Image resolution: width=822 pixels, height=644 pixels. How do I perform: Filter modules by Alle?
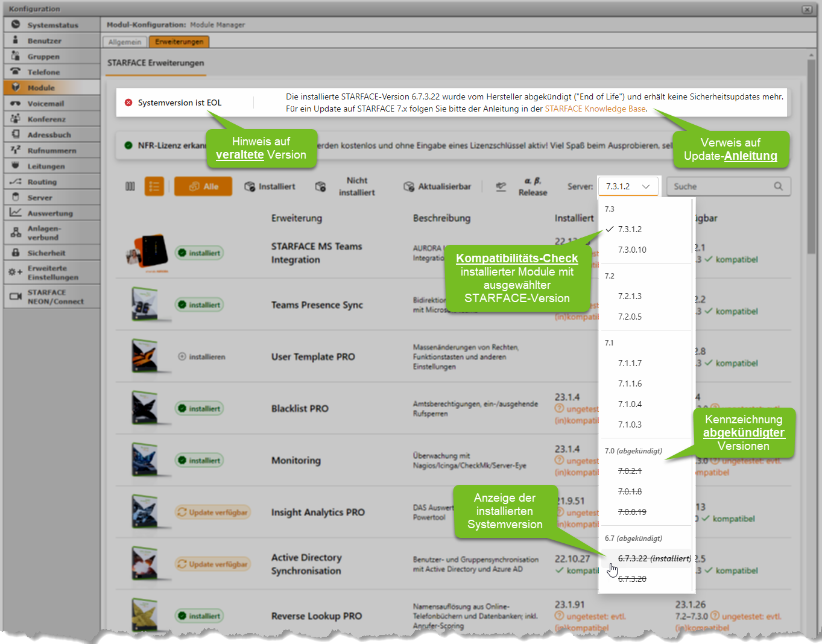[203, 186]
